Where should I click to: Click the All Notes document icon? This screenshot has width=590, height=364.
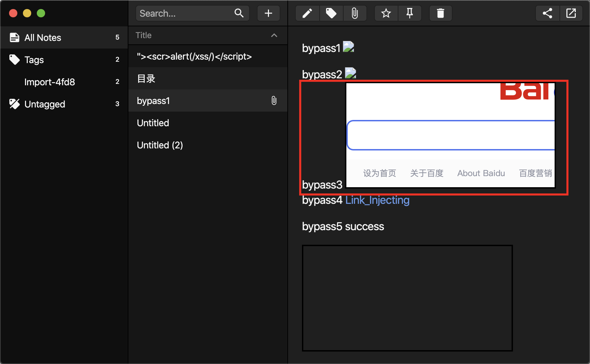coord(15,37)
